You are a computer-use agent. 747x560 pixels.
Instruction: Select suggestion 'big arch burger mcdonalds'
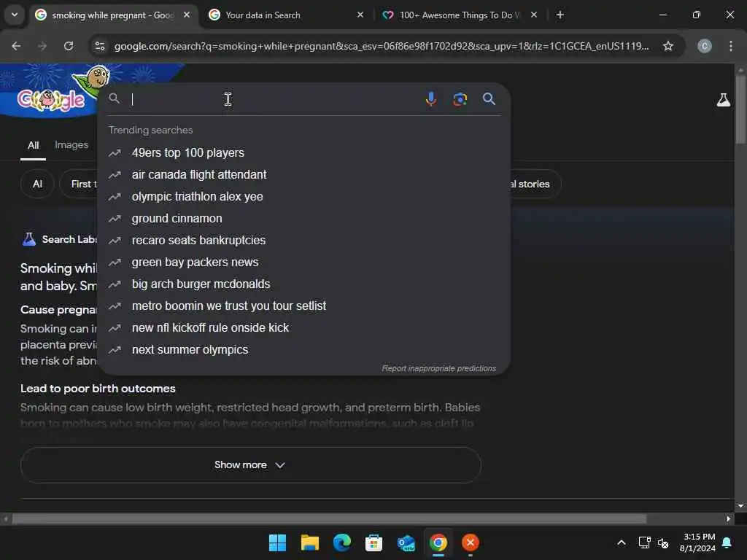[x=304, y=284]
